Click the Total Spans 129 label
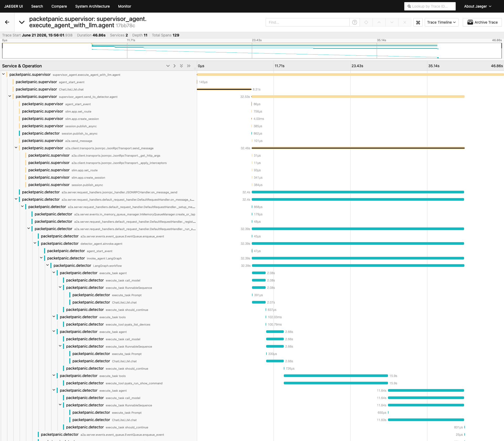 pos(165,35)
